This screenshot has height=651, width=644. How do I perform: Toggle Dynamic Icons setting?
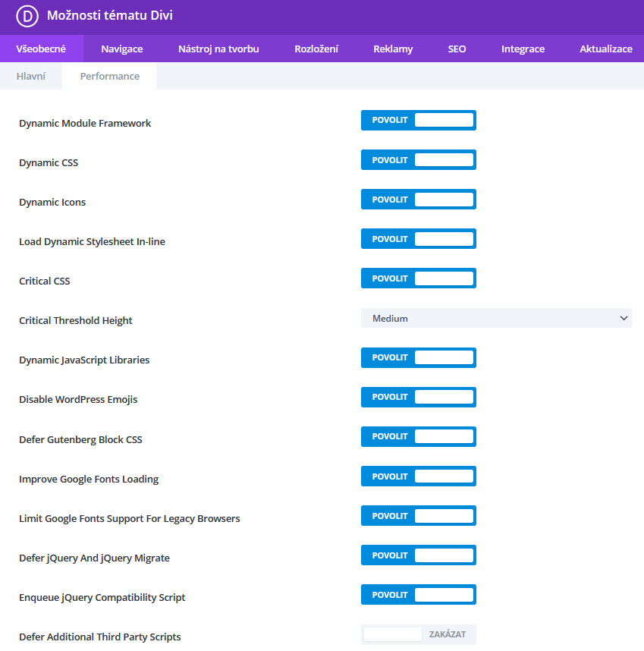[418, 200]
